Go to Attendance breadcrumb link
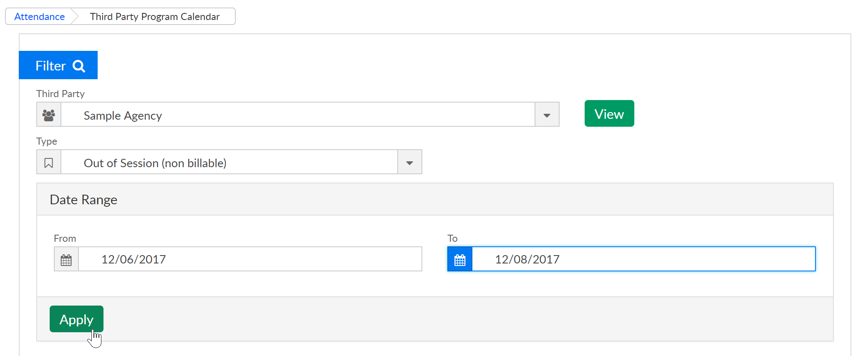 click(x=40, y=17)
